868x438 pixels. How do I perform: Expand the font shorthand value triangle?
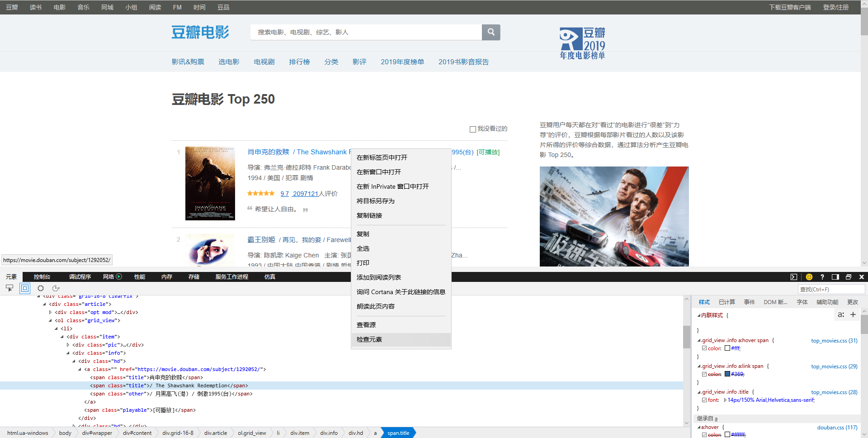[x=725, y=400]
